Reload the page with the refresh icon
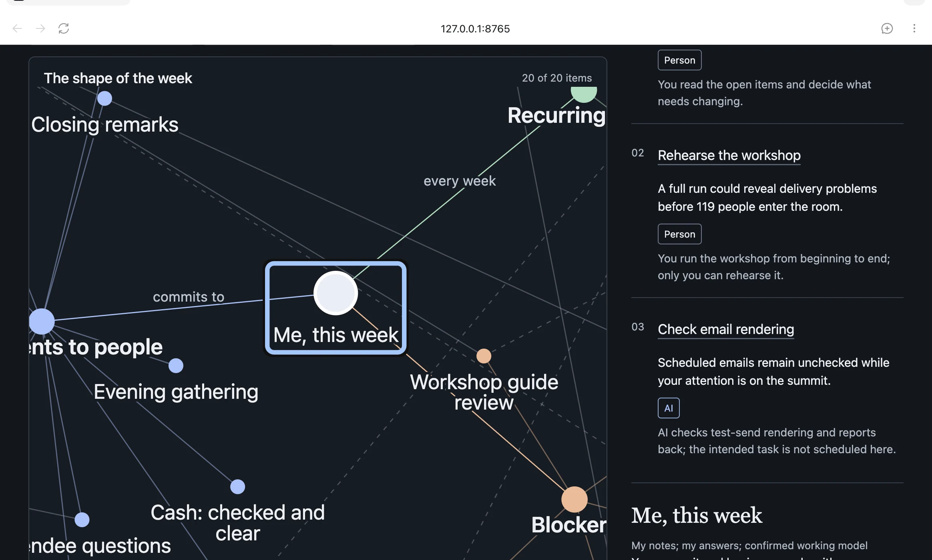This screenshot has height=560, width=932. click(x=64, y=28)
